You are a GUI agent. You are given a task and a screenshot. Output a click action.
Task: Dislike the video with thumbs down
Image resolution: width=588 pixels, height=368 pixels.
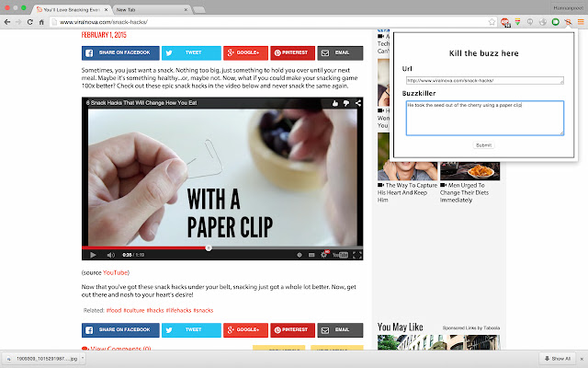[x=346, y=103]
